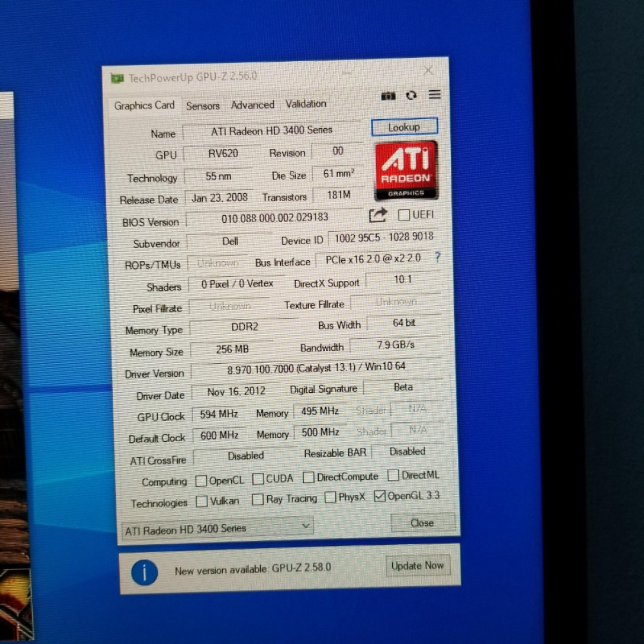The image size is (644, 644).
Task: Click the GPU value RV620
Action: pos(223,153)
